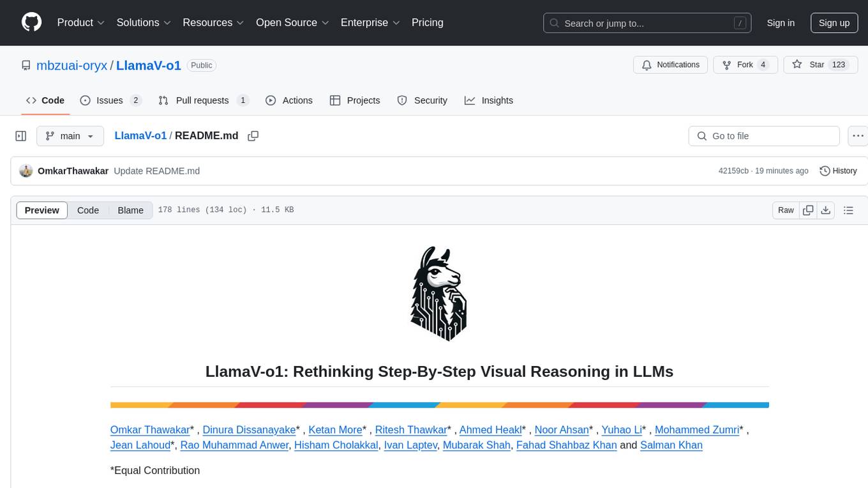The width and height of the screenshot is (868, 488).
Task: Open Yuhao Li author link
Action: [x=622, y=430]
